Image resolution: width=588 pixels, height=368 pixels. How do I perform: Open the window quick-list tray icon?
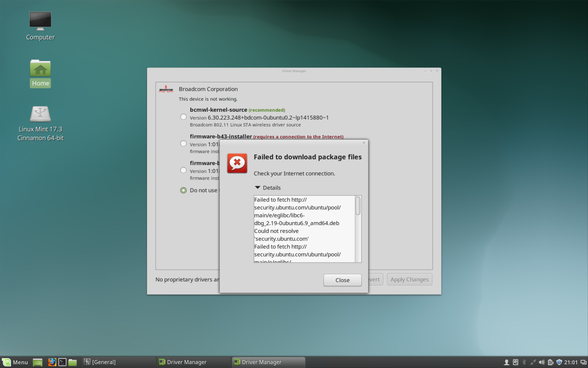click(x=583, y=362)
